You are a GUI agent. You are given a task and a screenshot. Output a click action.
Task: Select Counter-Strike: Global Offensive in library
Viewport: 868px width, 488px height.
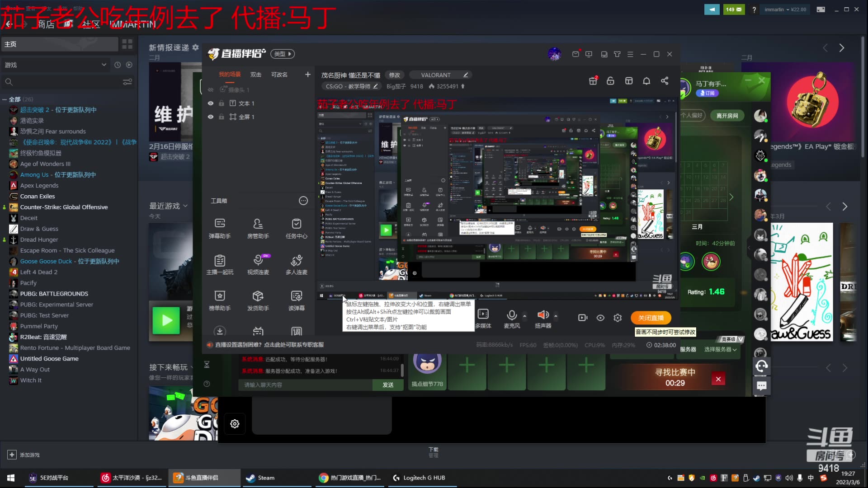(64, 207)
